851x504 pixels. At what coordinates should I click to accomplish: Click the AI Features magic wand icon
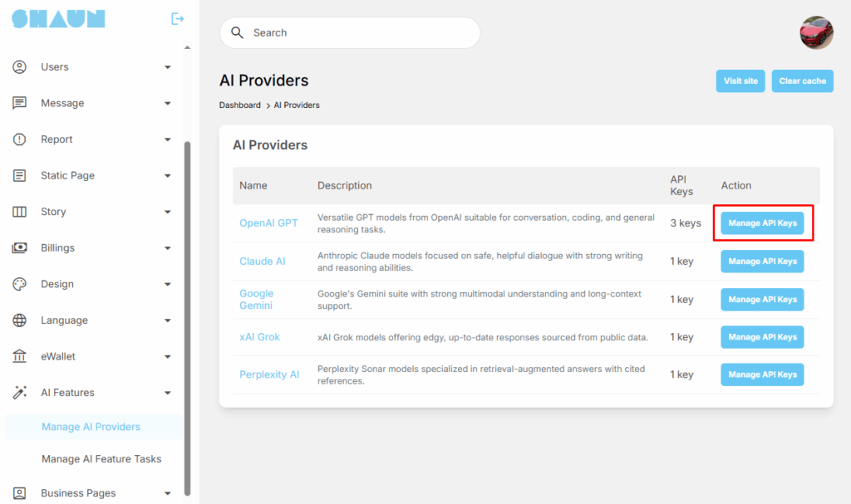19,393
